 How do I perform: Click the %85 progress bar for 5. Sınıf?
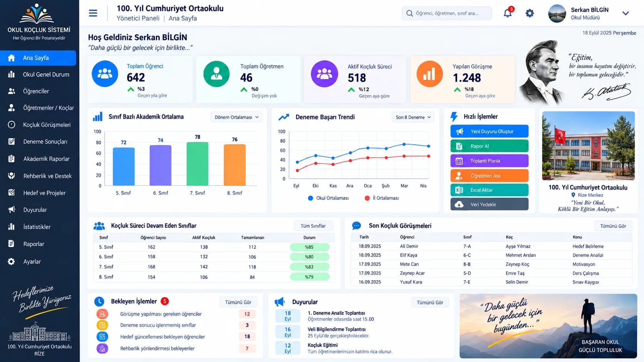pos(310,247)
